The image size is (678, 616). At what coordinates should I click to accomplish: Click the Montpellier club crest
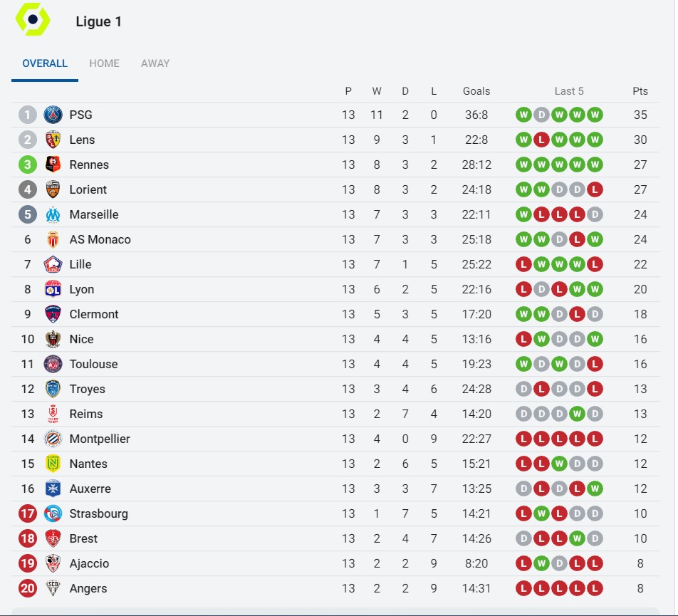53,439
